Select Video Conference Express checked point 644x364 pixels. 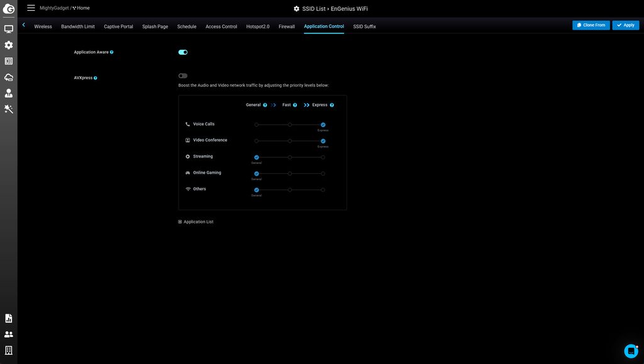(x=323, y=141)
